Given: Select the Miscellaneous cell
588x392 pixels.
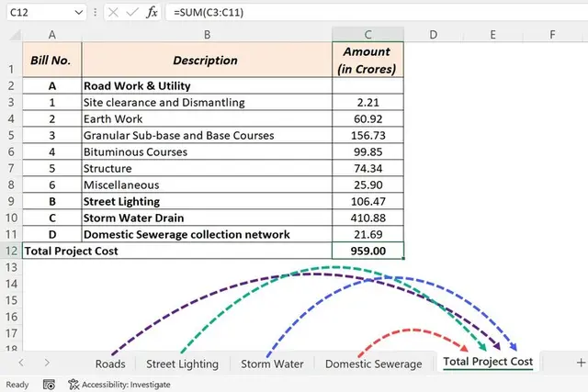Looking at the screenshot, I should click(x=207, y=185).
